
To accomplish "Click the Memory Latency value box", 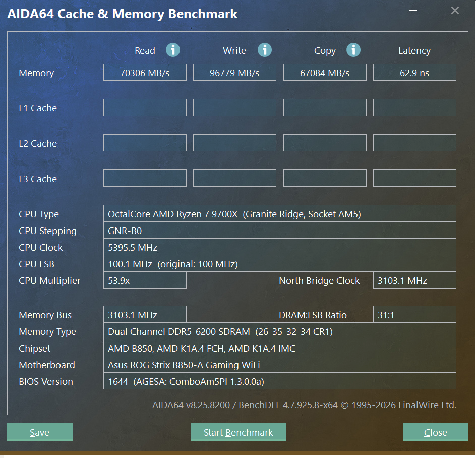I will pos(414,72).
